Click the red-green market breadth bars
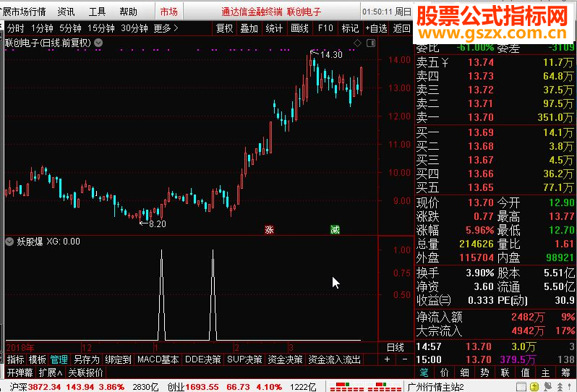The width and height of the screenshot is (577, 392). click(x=366, y=387)
